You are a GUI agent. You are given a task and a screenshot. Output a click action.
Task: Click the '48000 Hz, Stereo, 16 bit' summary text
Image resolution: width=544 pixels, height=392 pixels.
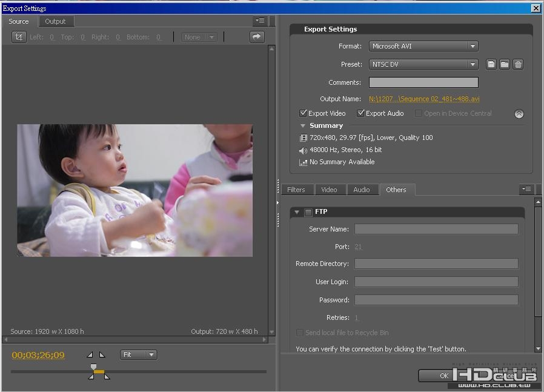tap(345, 150)
